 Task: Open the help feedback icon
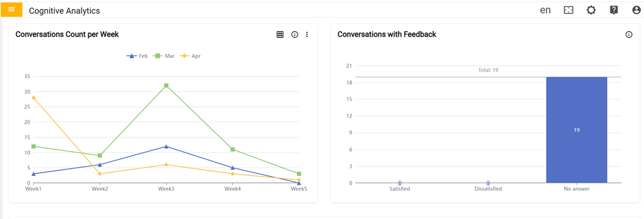614,11
